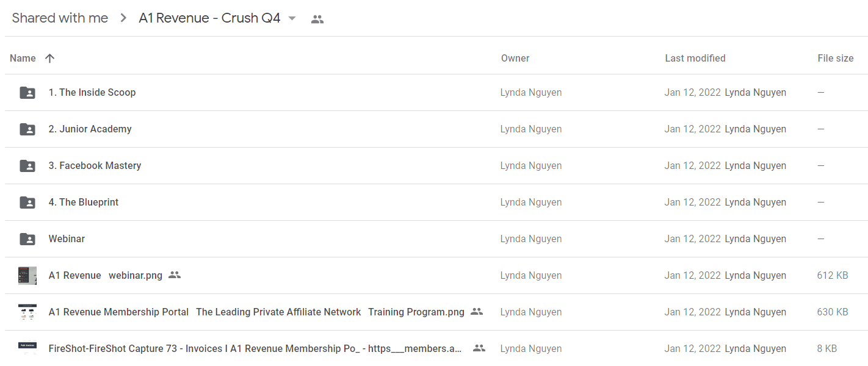Select the shared folder icon for 2. Junior Academy
Image resolution: width=868 pixels, height=366 pixels.
(27, 129)
